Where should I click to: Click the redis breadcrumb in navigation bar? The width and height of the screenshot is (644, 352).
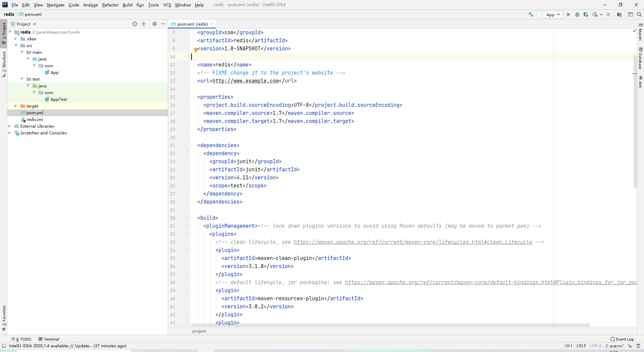[9, 14]
